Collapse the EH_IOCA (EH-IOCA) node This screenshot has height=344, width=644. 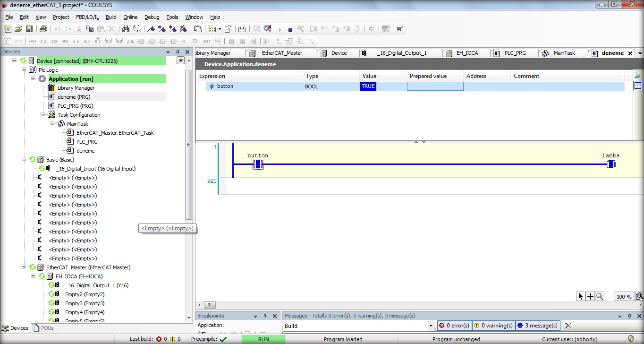[34, 276]
